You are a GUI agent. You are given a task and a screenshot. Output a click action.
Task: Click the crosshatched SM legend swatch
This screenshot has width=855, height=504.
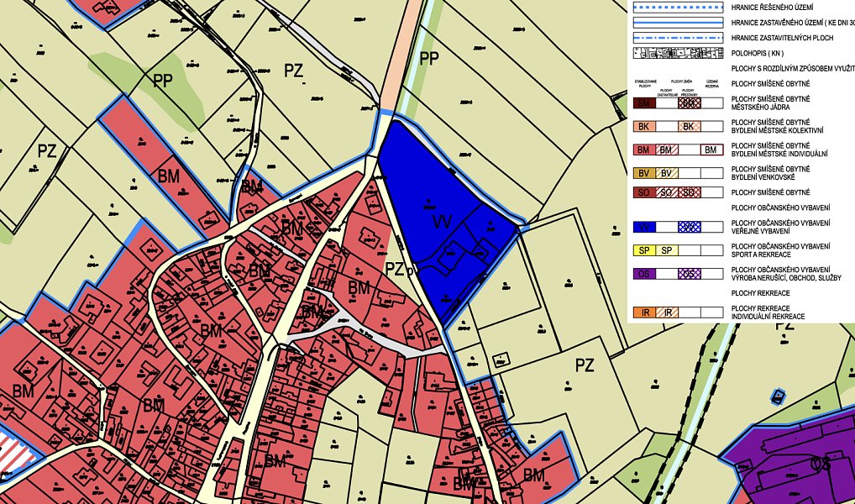pos(690,103)
